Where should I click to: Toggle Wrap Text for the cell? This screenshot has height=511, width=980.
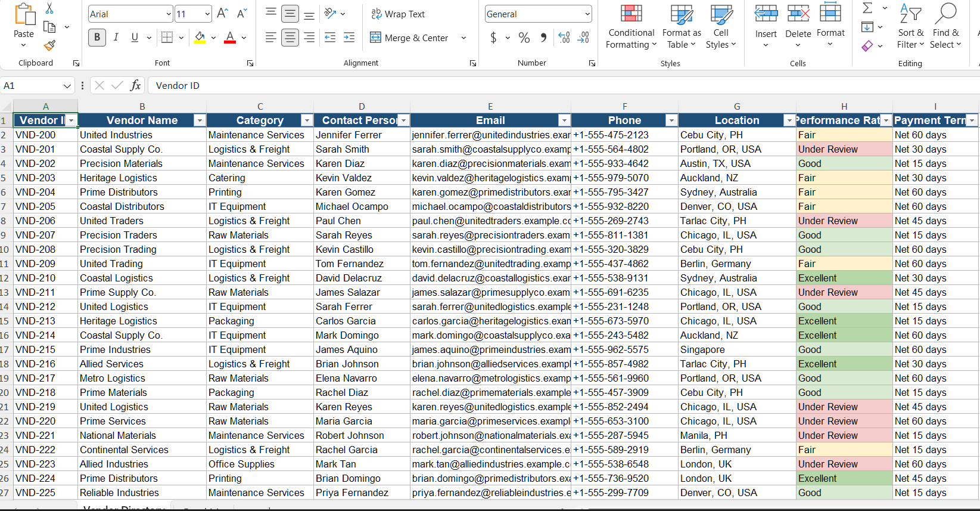tap(398, 14)
